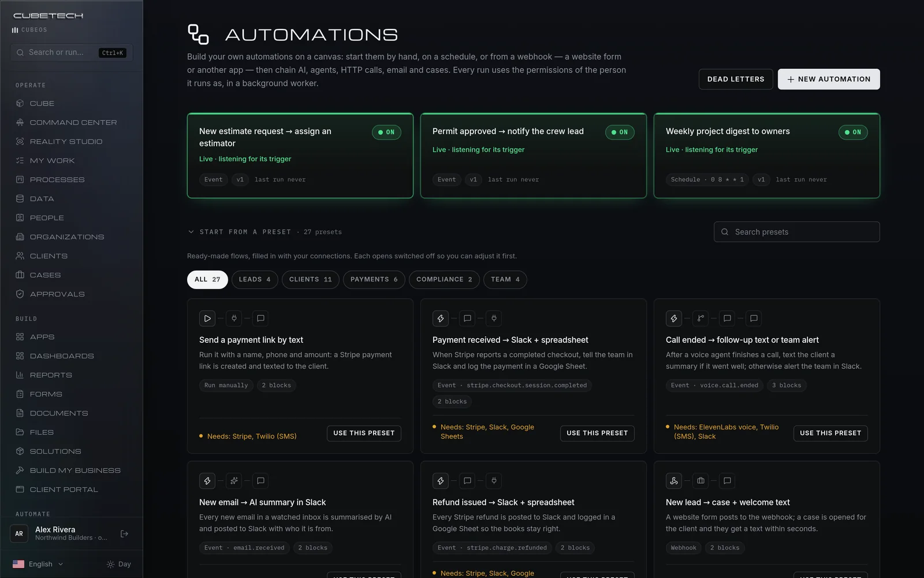Screen dimensions: 924x578
Task: Toggle ON switch for Weekly project digest
Action: click(x=853, y=132)
